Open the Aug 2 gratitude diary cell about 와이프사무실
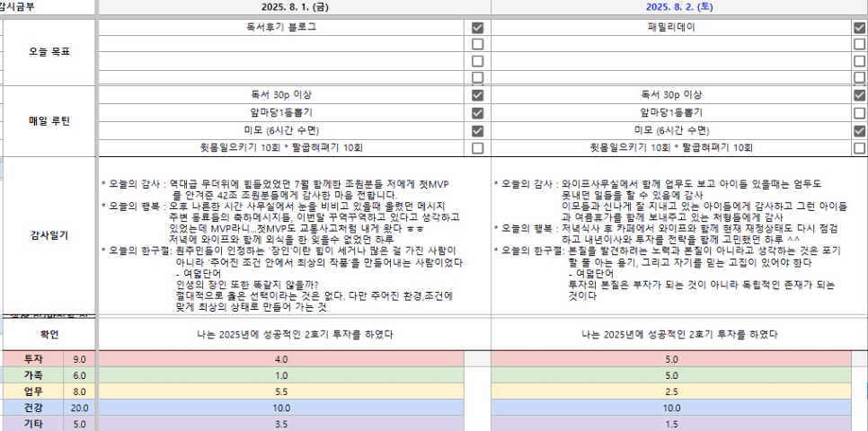The image size is (868, 431). click(x=679, y=236)
